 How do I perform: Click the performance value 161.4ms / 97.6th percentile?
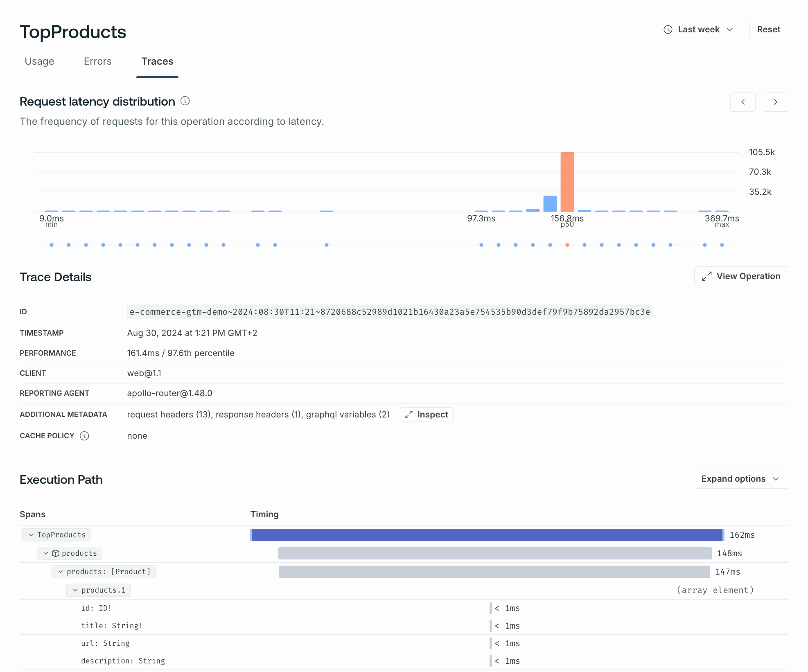(x=181, y=353)
